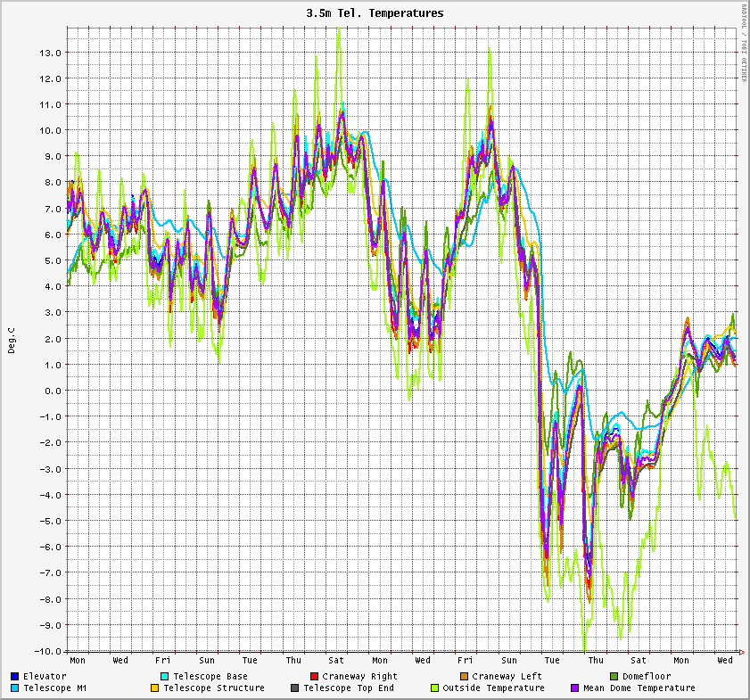Click the dark green Domefloor legend swatch

click(614, 677)
